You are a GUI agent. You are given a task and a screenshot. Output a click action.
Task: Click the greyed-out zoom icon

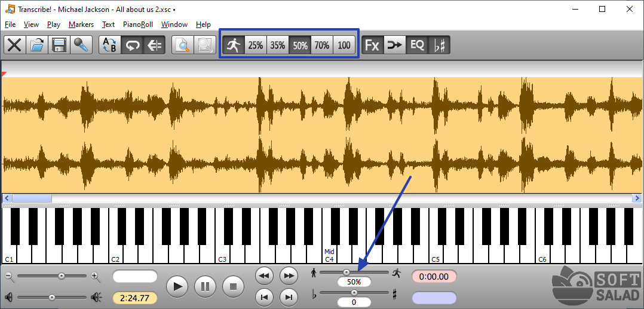click(x=204, y=45)
